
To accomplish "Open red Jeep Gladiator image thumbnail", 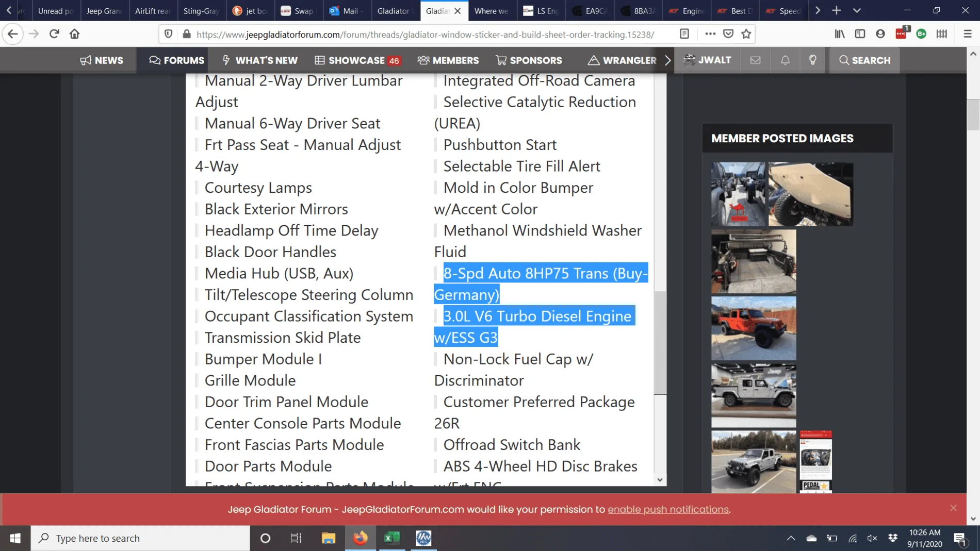I will [754, 328].
